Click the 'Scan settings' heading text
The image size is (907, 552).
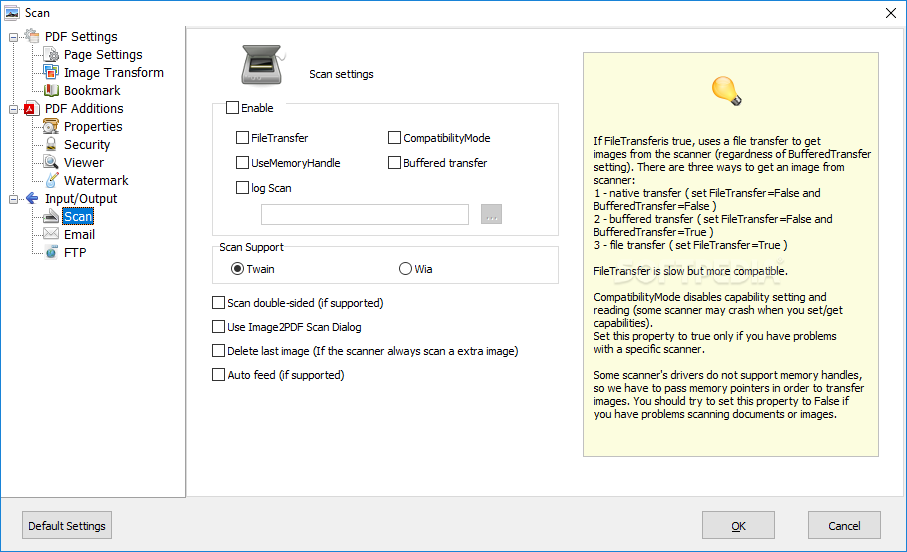[x=341, y=74]
